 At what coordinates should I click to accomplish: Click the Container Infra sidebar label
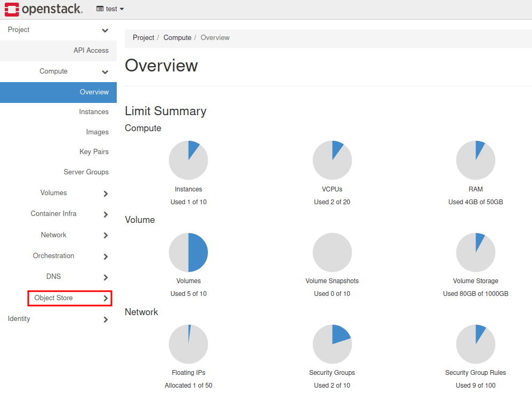click(54, 214)
